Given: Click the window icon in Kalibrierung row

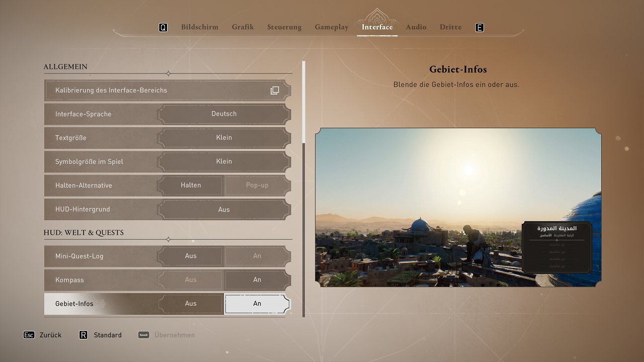Looking at the screenshot, I should pyautogui.click(x=275, y=90).
